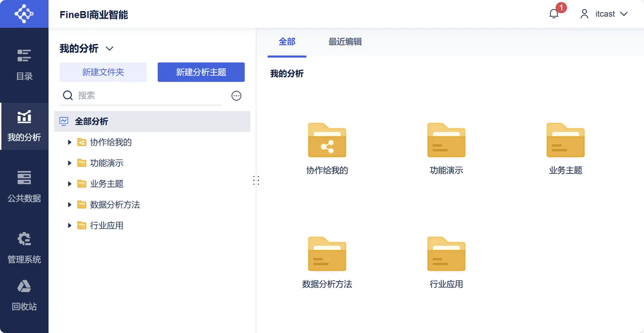Screen dimensions: 644x333
Task: Click the 业务主题 tree folder icon
Action: (82, 184)
